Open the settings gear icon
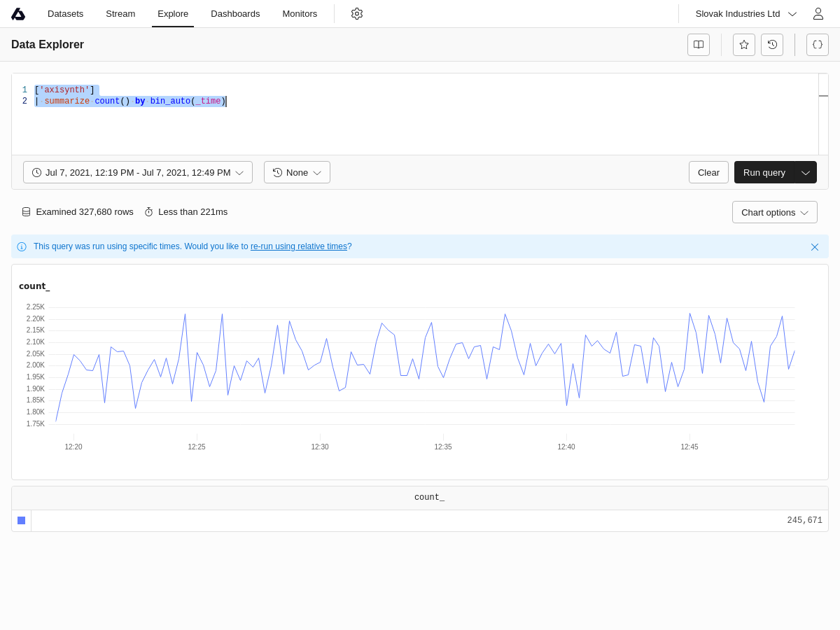Screen dimensions: 840x630 pos(357,14)
